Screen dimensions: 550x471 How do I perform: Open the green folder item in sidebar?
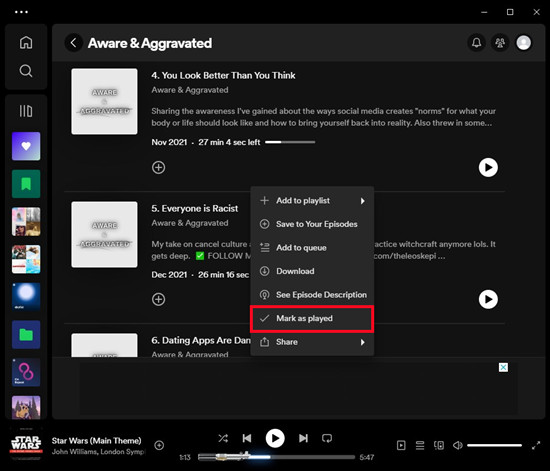click(26, 335)
